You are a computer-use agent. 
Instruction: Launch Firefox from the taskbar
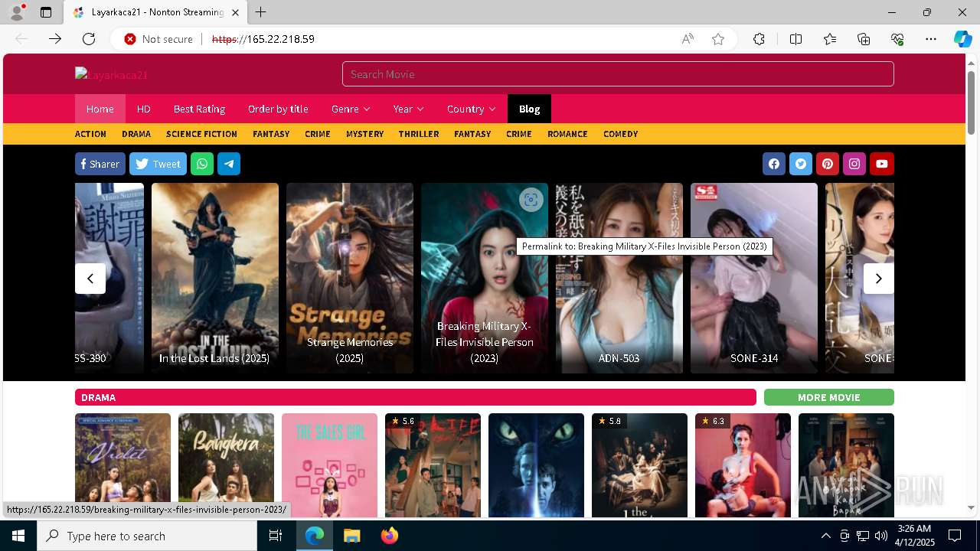[390, 536]
